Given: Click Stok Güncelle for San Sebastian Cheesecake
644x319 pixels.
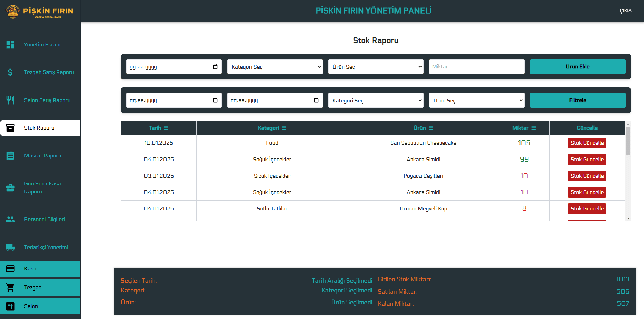Looking at the screenshot, I should (x=587, y=143).
